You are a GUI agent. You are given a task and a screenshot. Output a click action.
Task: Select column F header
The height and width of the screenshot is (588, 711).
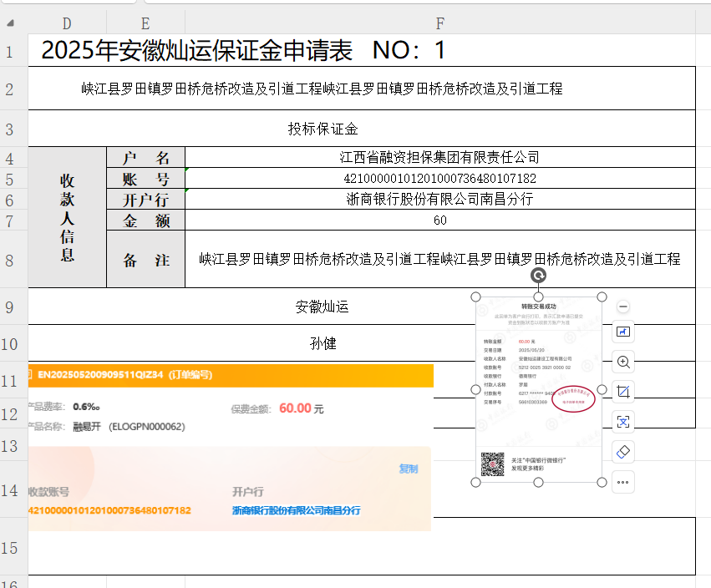coord(439,23)
